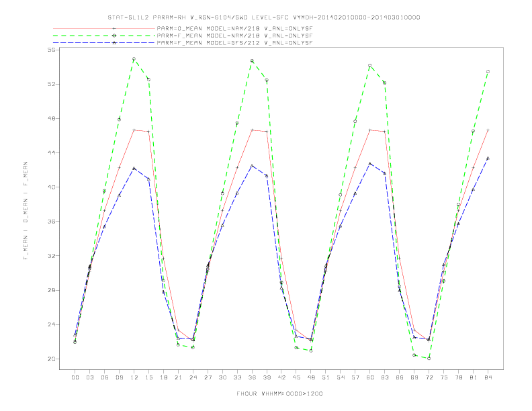
Task: Click the green circle marker at hour 12 peak
Action: coord(134,58)
